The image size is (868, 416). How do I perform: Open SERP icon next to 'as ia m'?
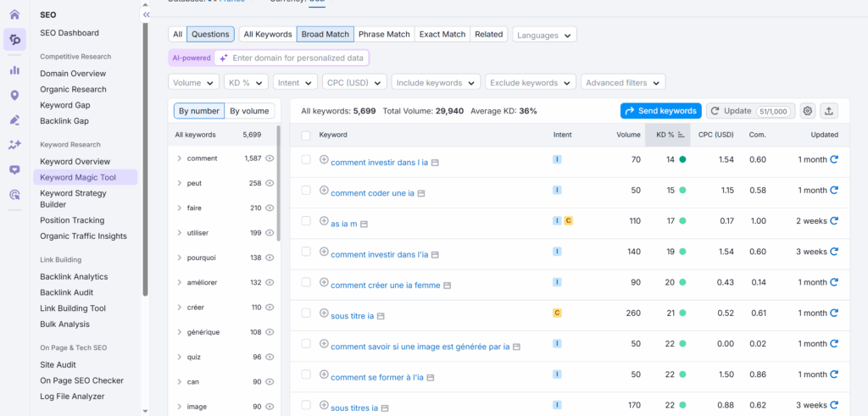(364, 224)
